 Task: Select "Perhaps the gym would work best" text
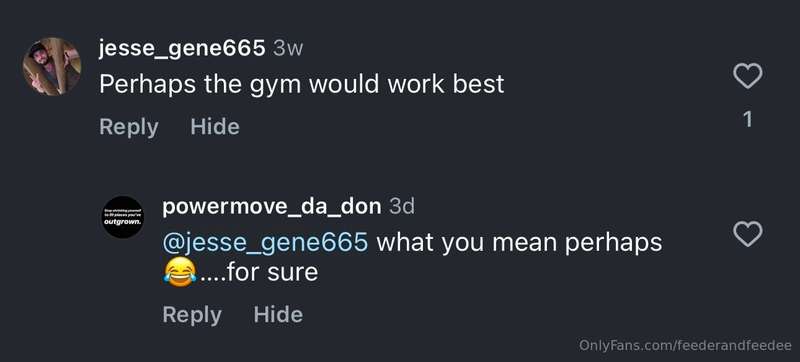tap(302, 85)
